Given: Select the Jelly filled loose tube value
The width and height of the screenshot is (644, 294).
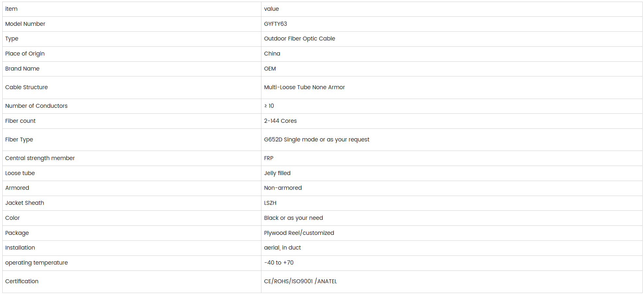Looking at the screenshot, I should pos(277,173).
